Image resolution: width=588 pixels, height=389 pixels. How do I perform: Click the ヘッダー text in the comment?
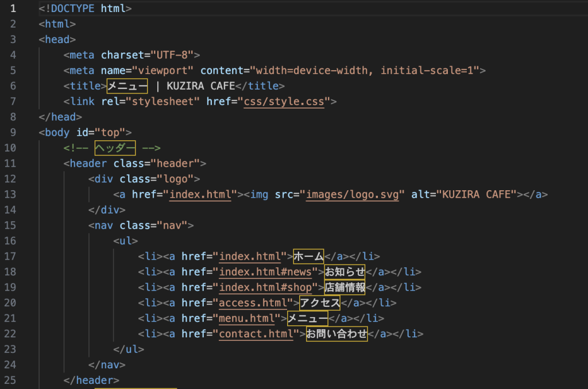tap(115, 148)
